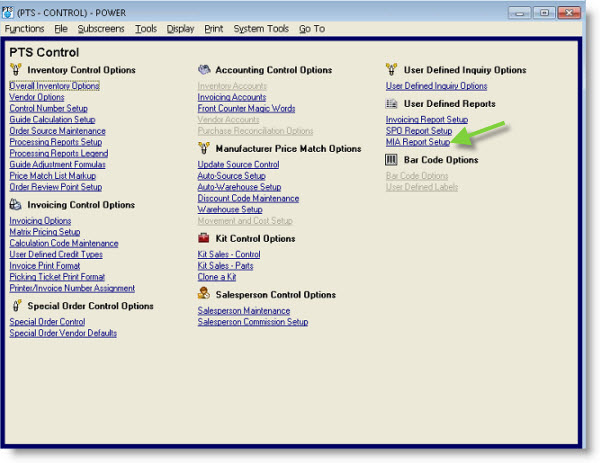
Task: Open Clone a Kit link
Action: point(217,277)
